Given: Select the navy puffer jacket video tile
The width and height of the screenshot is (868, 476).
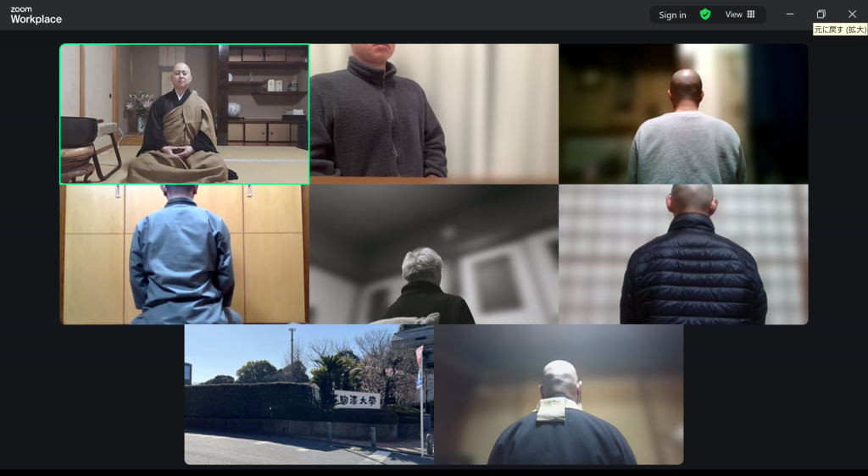Looking at the screenshot, I should tap(683, 254).
